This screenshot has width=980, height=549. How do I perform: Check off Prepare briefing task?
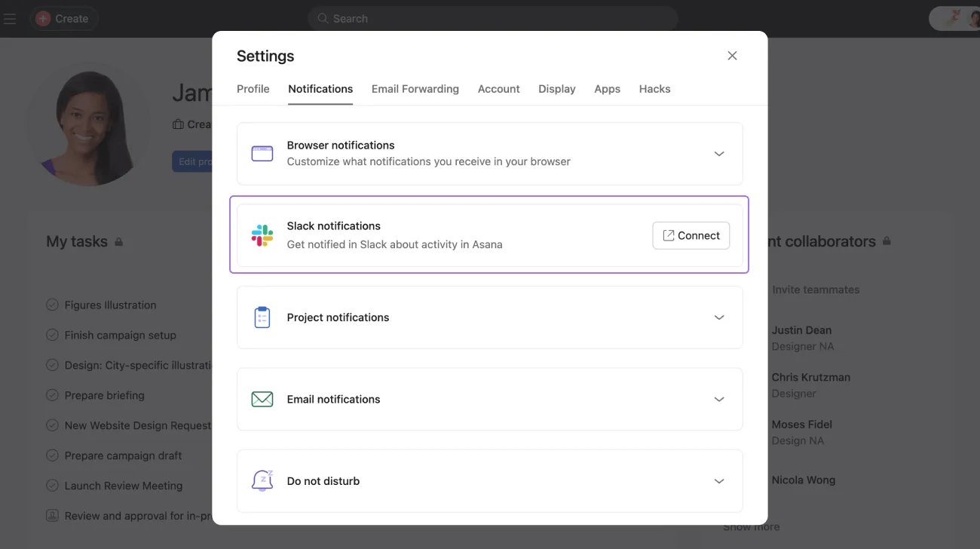(52, 395)
